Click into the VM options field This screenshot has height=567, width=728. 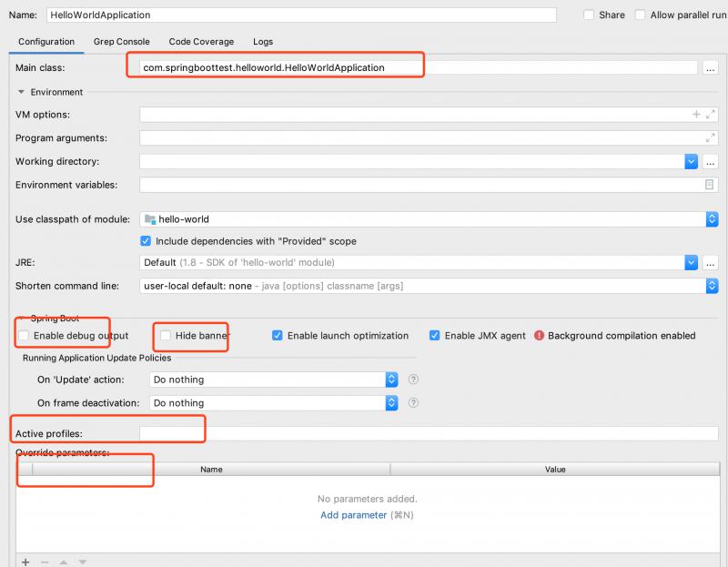(429, 115)
